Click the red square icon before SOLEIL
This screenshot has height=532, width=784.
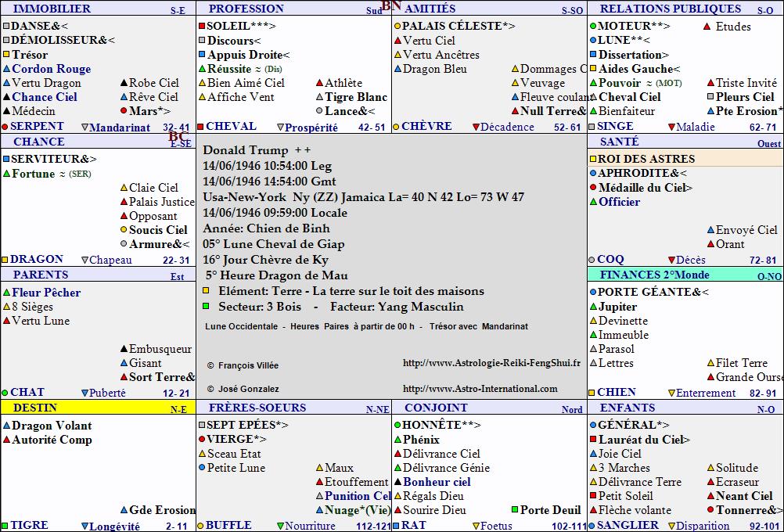202,26
